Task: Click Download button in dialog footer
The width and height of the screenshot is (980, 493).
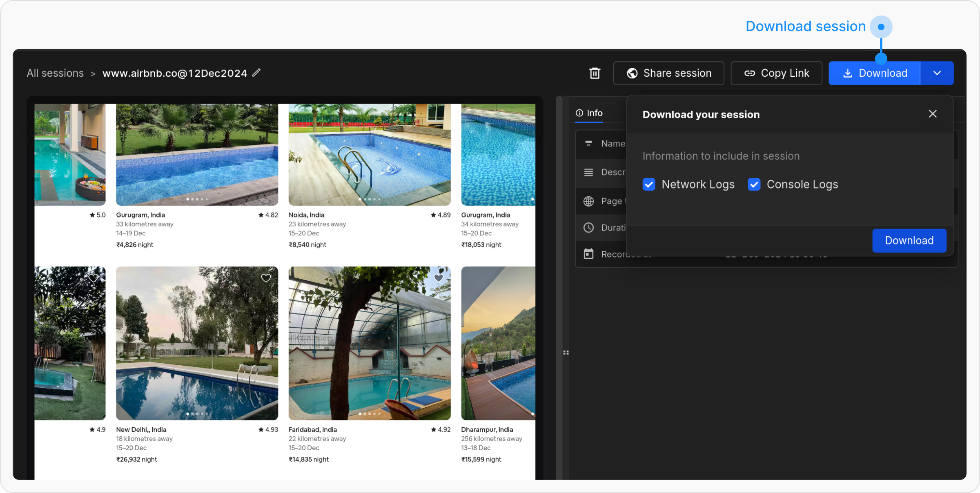Action: click(x=909, y=241)
